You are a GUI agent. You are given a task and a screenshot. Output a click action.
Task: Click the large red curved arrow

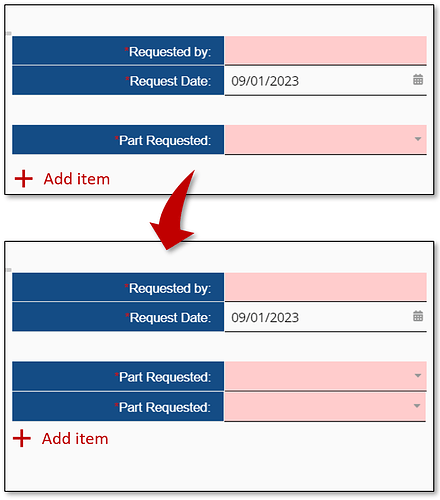coord(173,212)
